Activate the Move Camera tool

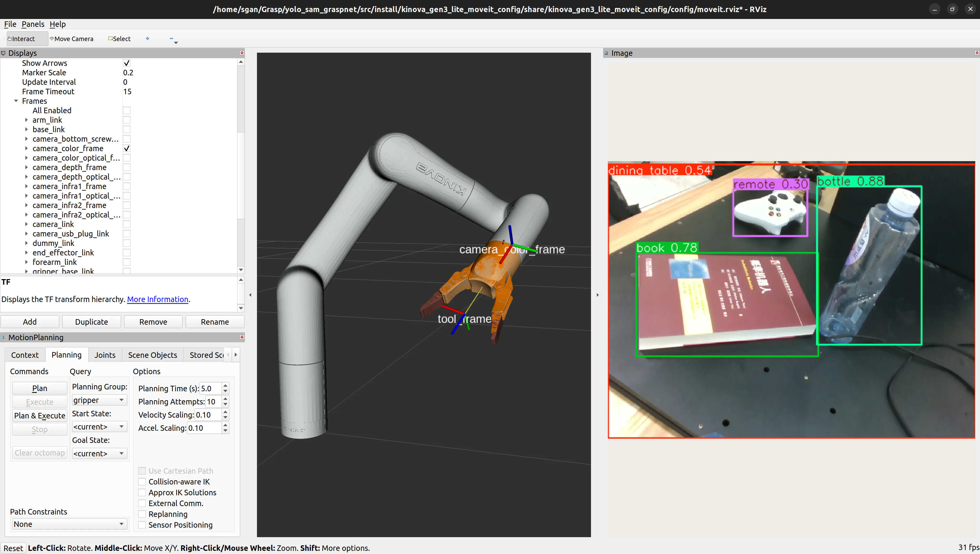(x=72, y=39)
